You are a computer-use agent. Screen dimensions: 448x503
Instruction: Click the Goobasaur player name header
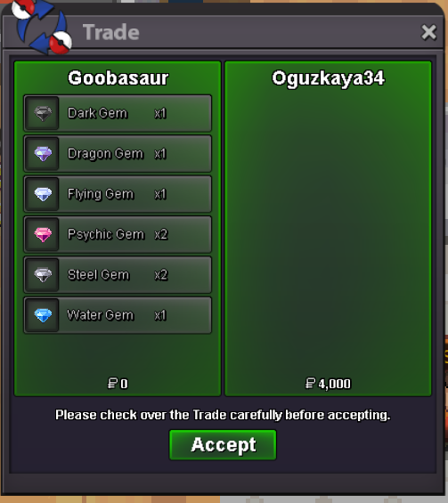(118, 78)
